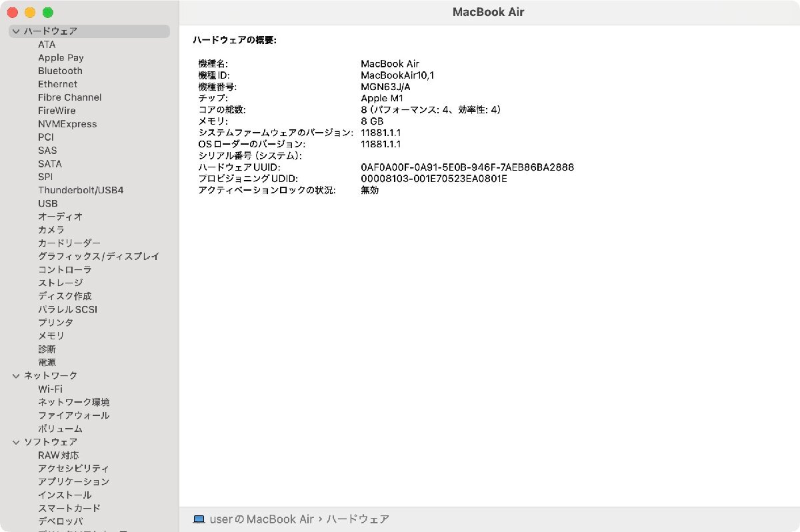Select USB in the sidebar
This screenshot has width=800, height=532.
point(48,203)
